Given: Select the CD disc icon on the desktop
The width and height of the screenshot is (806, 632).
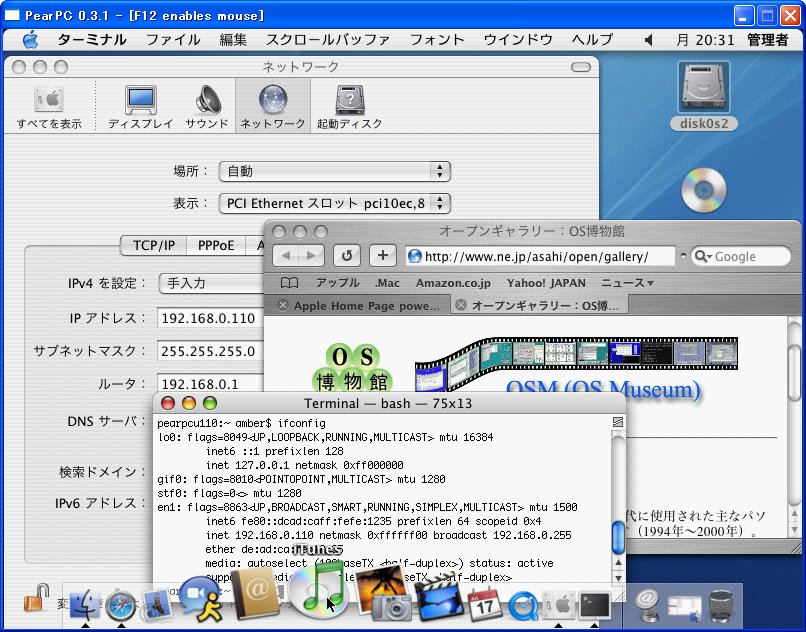Looking at the screenshot, I should (704, 190).
